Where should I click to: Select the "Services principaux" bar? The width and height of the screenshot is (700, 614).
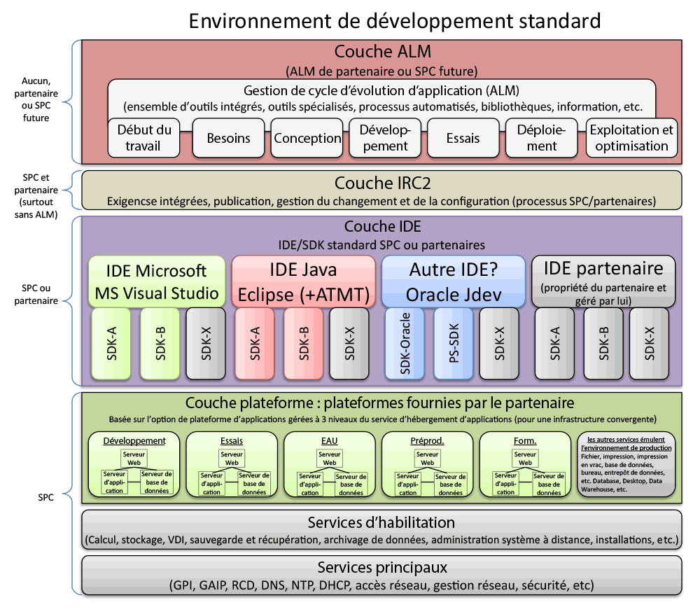[382, 575]
